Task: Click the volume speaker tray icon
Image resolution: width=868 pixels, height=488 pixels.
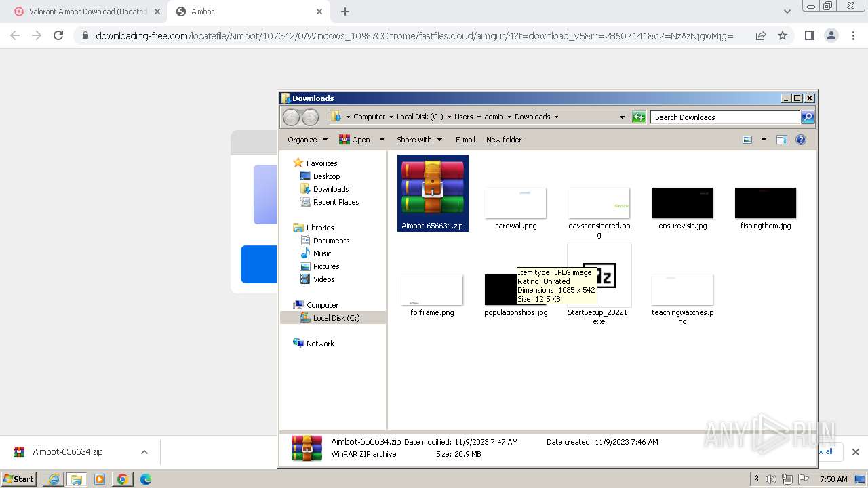Action: 771,479
